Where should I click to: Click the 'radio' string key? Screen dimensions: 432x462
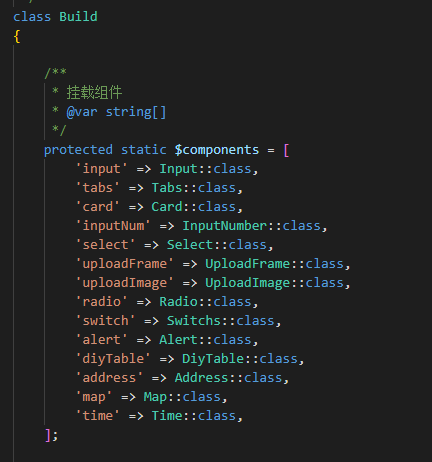pos(101,302)
